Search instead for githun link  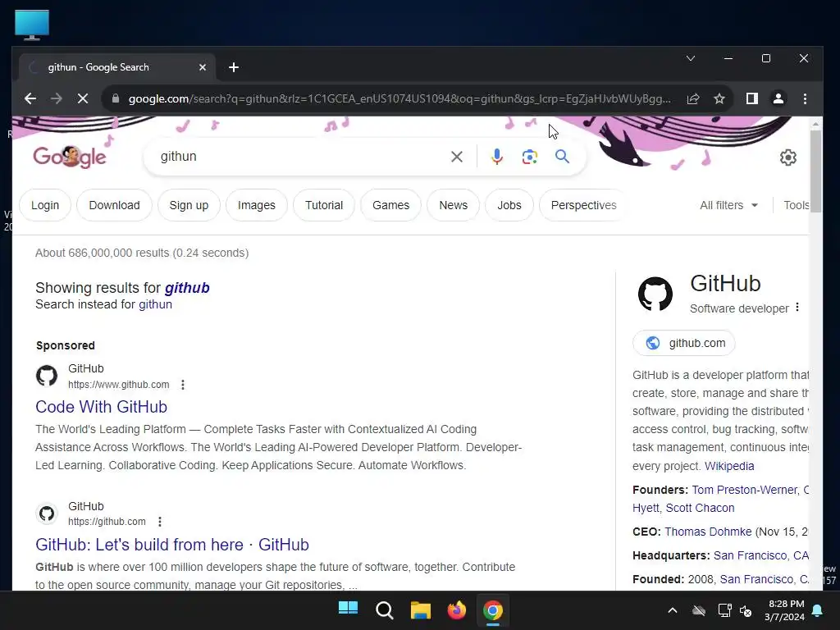(155, 304)
